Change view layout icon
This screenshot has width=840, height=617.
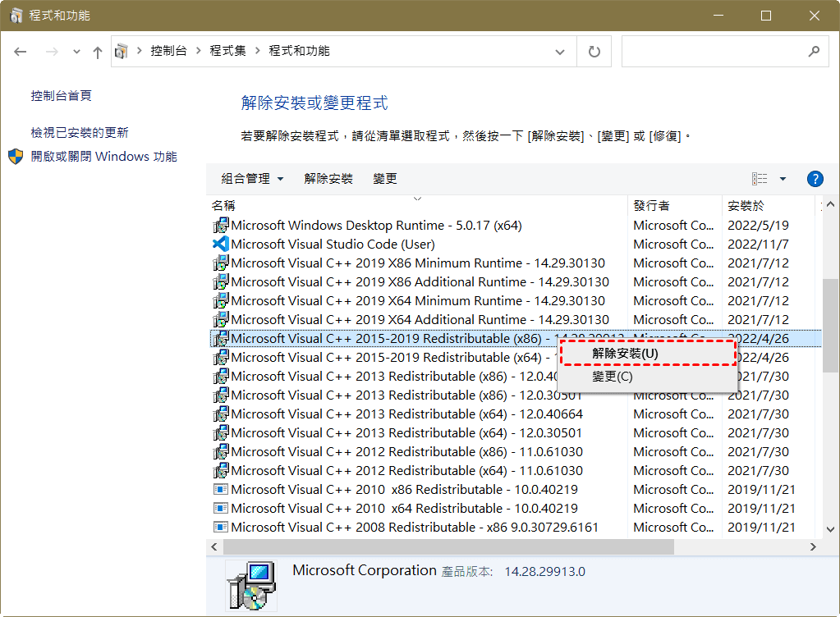click(760, 179)
